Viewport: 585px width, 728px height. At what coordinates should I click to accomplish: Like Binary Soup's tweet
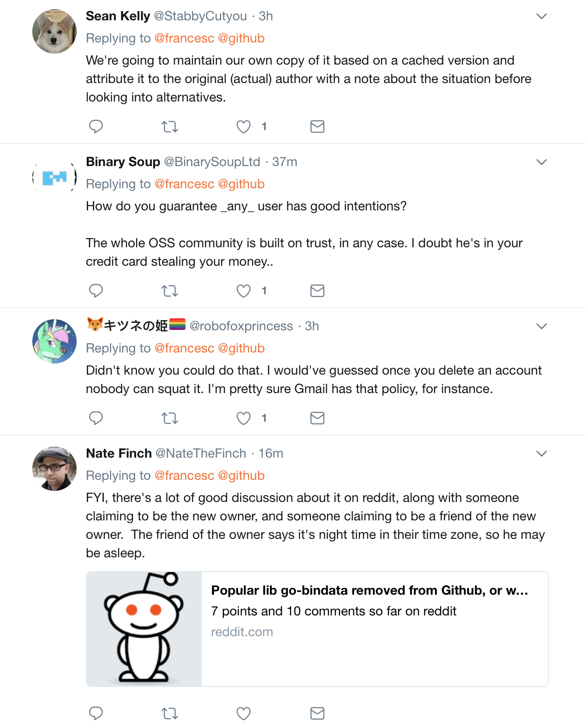point(244,291)
